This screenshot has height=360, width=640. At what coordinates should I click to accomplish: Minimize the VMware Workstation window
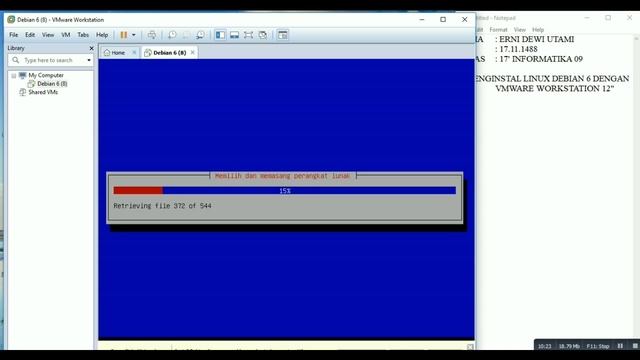[x=422, y=20]
